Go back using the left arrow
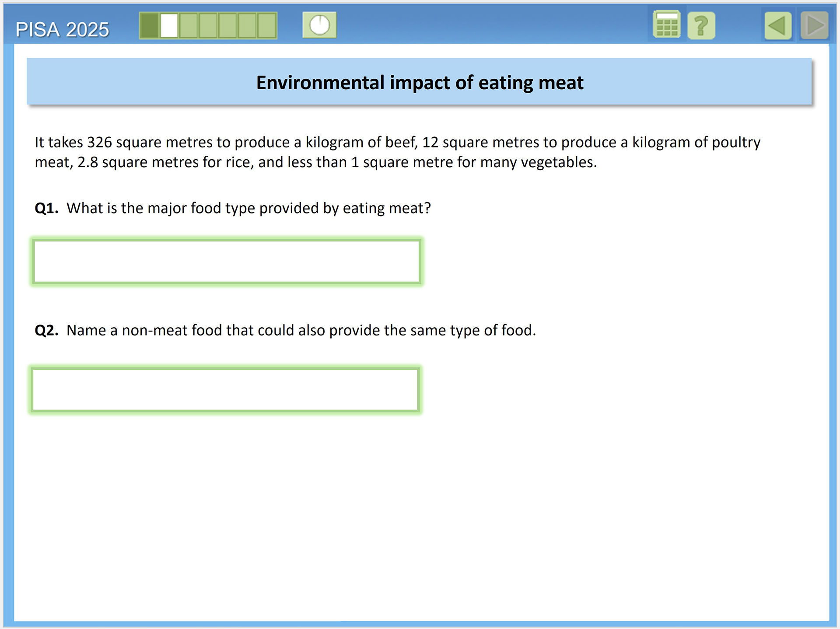 coord(778,26)
